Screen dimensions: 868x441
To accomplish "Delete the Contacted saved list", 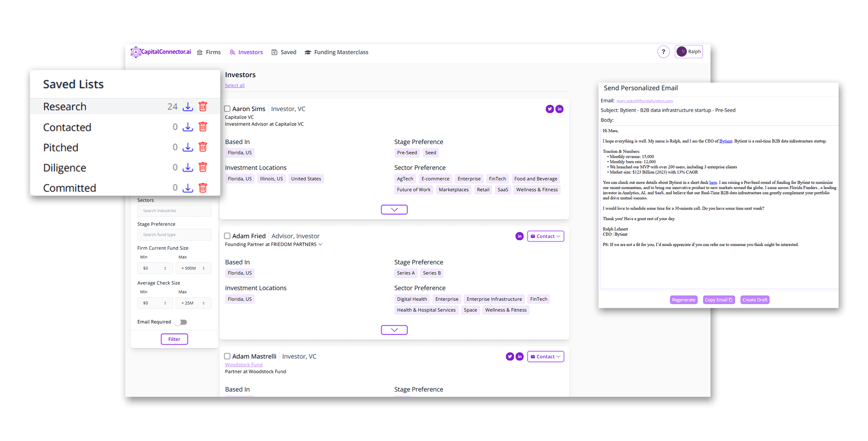I will 203,127.
